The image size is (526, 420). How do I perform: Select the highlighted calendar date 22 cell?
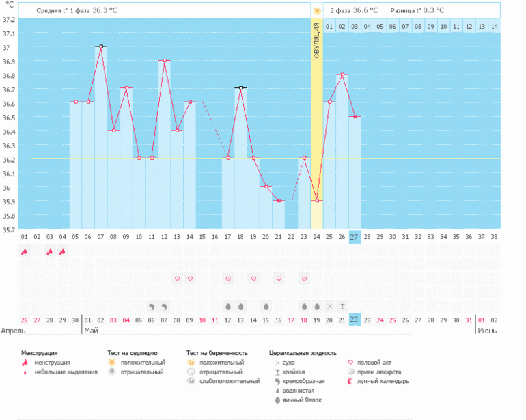[355, 320]
